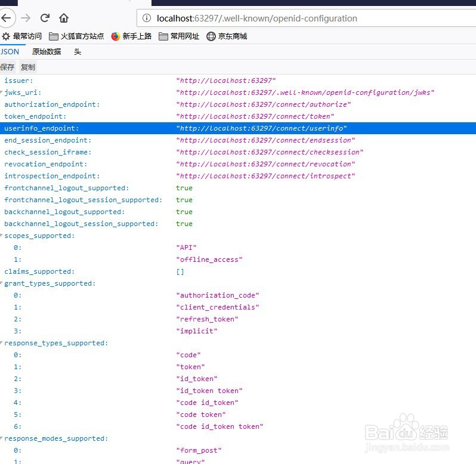Viewport: 476px width, 464px height.
Task: Click the true value of backchannel_logout_supported
Action: (184, 212)
